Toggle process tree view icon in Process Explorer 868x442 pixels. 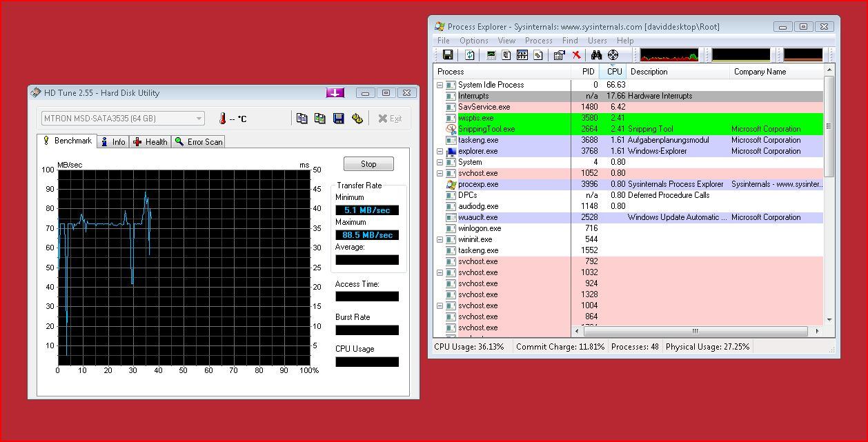click(x=506, y=55)
